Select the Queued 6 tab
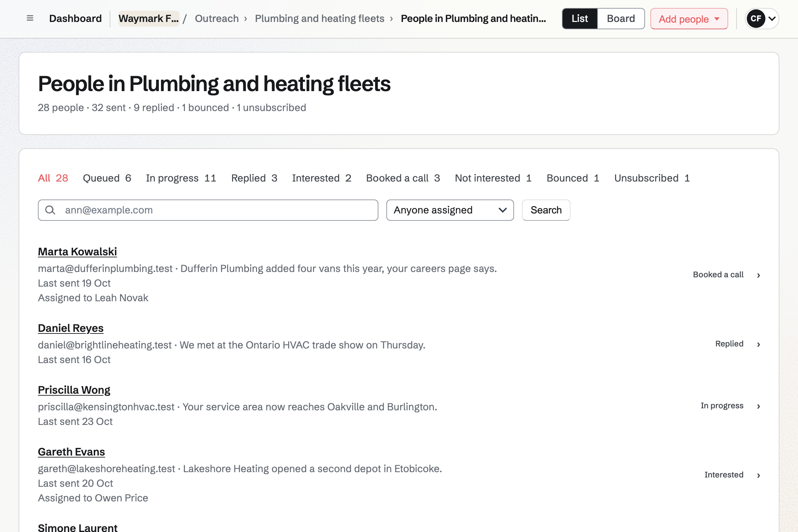This screenshot has width=798, height=532. (107, 178)
